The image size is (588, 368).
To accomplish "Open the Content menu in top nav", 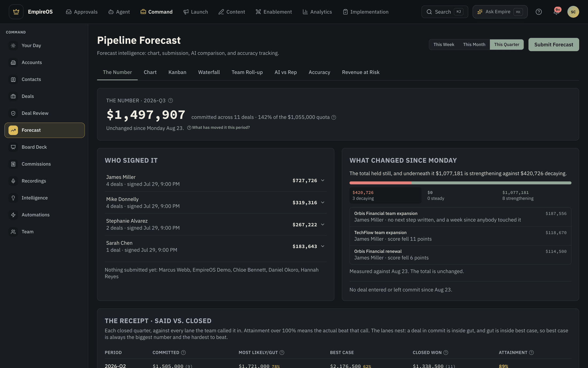I will pyautogui.click(x=231, y=12).
